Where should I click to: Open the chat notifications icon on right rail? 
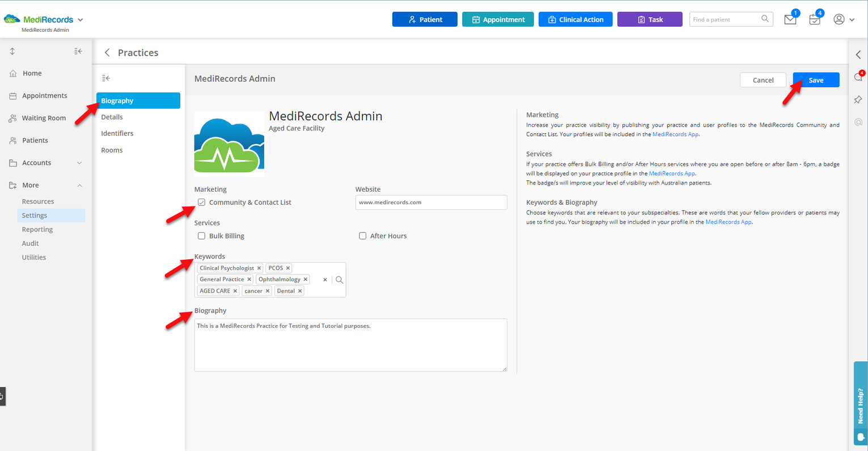[x=858, y=77]
